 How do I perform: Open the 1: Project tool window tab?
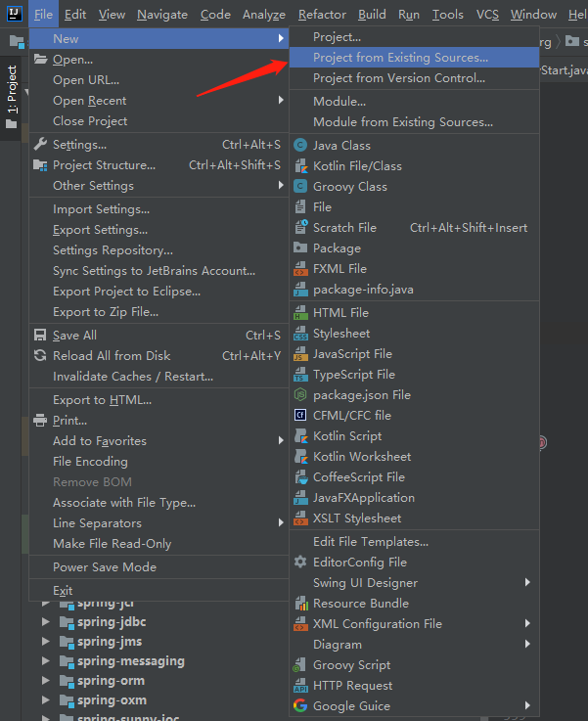(x=11, y=98)
